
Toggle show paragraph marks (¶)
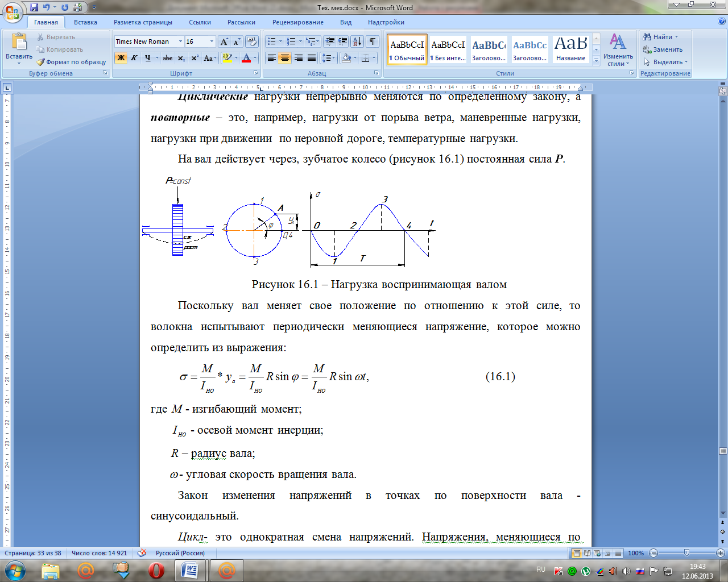coord(373,41)
